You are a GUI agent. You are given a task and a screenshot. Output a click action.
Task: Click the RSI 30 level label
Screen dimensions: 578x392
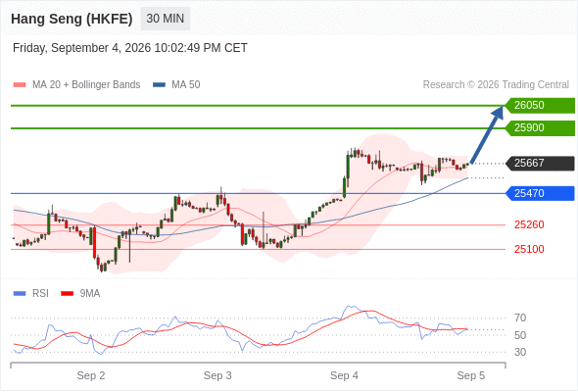point(520,352)
